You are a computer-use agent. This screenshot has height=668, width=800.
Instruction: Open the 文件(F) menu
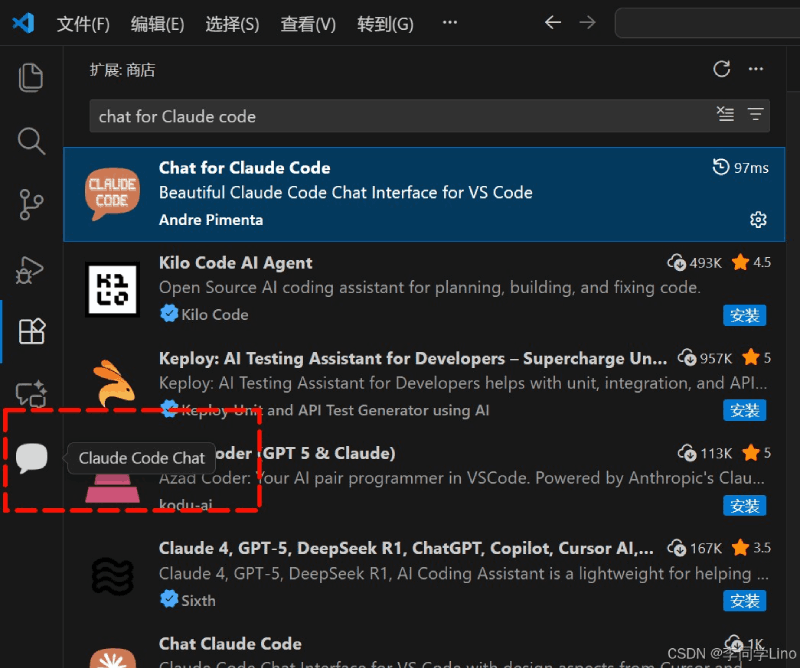click(x=83, y=24)
